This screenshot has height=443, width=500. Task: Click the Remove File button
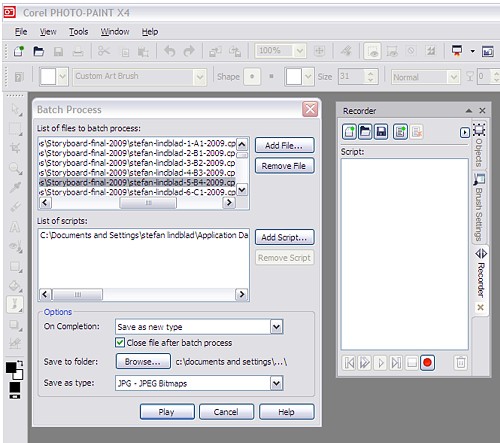click(284, 166)
